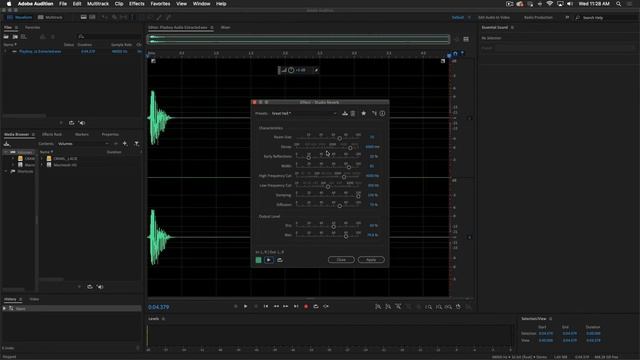This screenshot has height=360, width=640.
Task: Click the info icon in Studio Reverb
Action: tap(382, 113)
